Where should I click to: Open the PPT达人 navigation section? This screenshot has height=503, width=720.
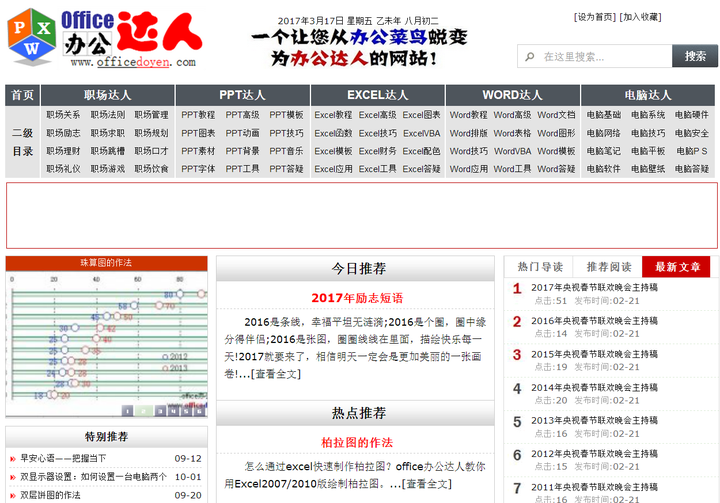(242, 95)
